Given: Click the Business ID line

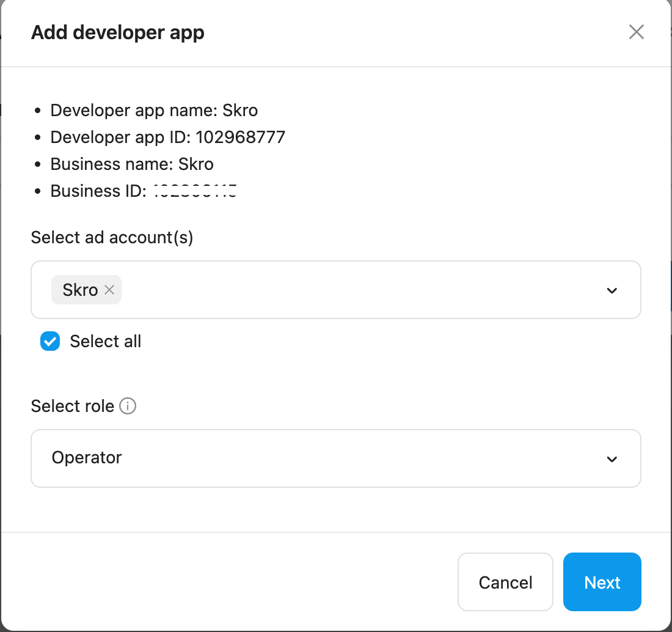Looking at the screenshot, I should (x=144, y=191).
